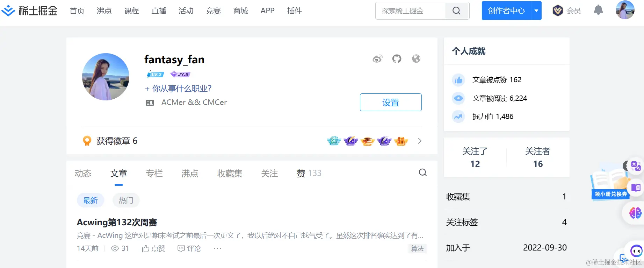644x268 pixels.
Task: Switch to the 赞 133 tab
Action: click(x=309, y=173)
